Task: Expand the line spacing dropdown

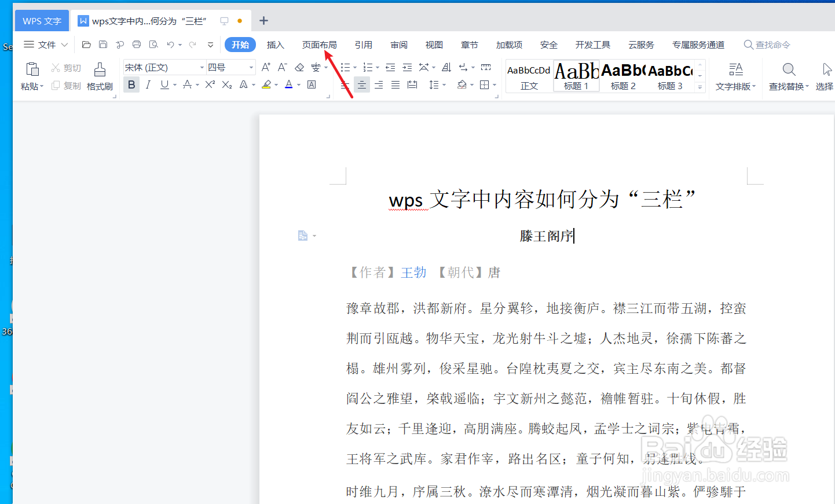Action: coord(444,85)
